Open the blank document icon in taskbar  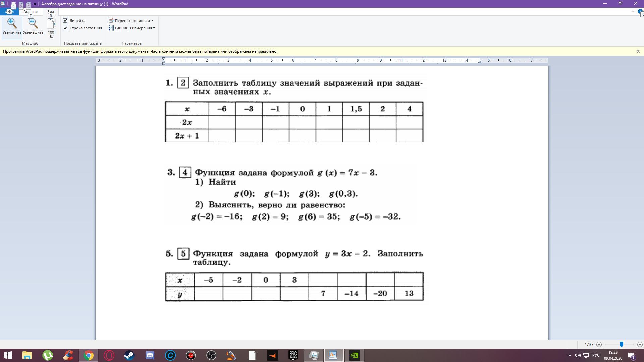[x=252, y=355]
